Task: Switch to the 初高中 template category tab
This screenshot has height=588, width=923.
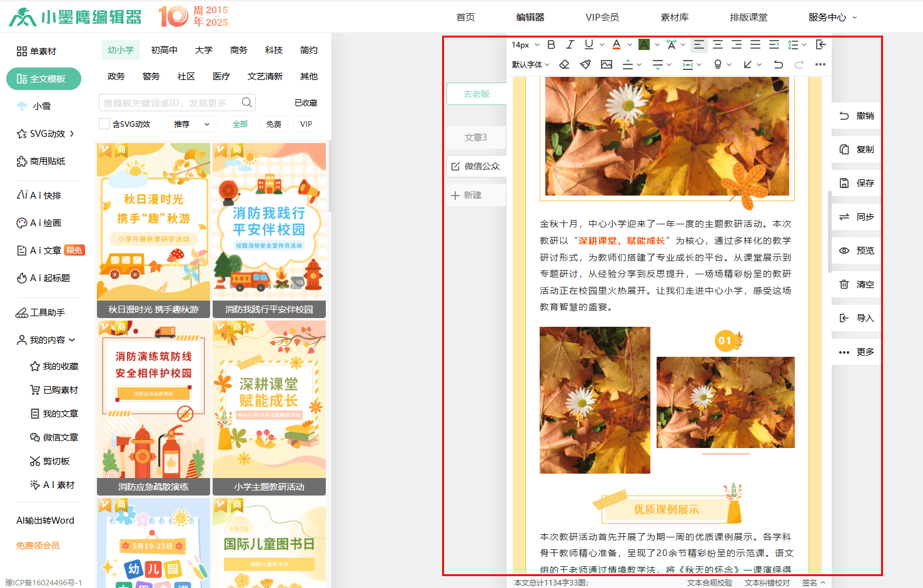Action: point(164,50)
